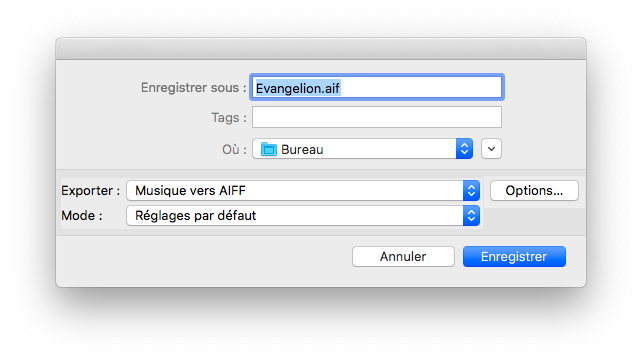Image resolution: width=642 pixels, height=361 pixels.
Task: Expand the save dialog with the chevron button
Action: click(x=491, y=149)
